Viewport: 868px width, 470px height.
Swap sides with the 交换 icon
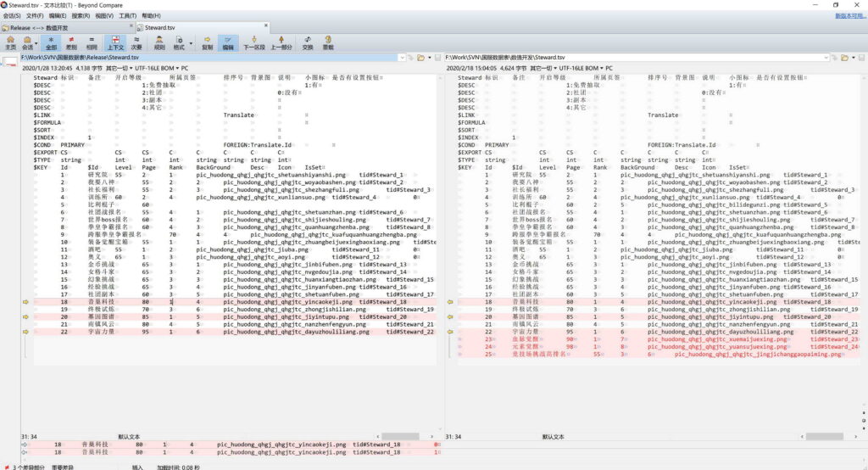click(308, 42)
